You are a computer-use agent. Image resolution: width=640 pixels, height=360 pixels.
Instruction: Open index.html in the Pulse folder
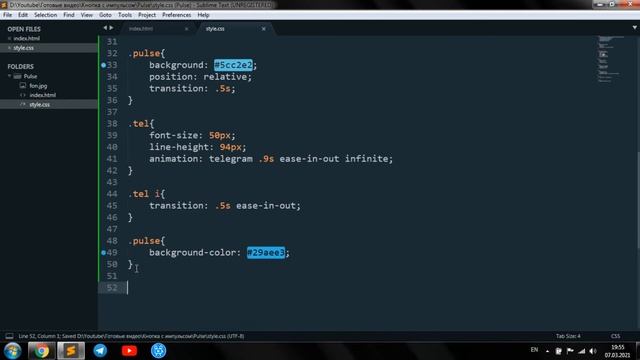pos(42,95)
